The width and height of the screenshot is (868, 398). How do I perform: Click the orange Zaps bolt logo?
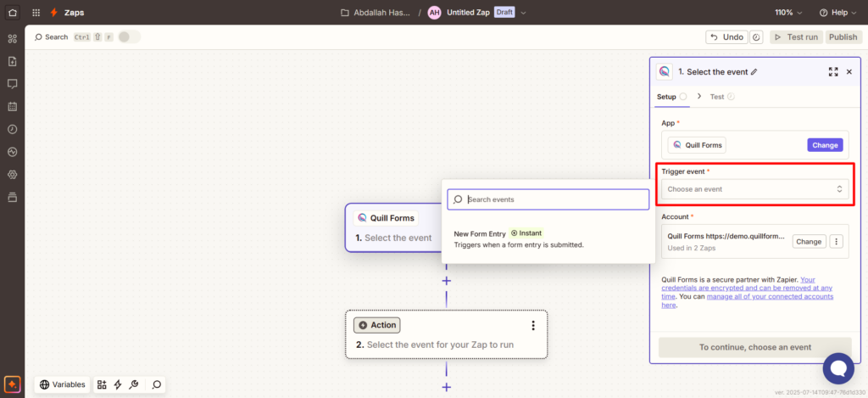click(x=53, y=12)
